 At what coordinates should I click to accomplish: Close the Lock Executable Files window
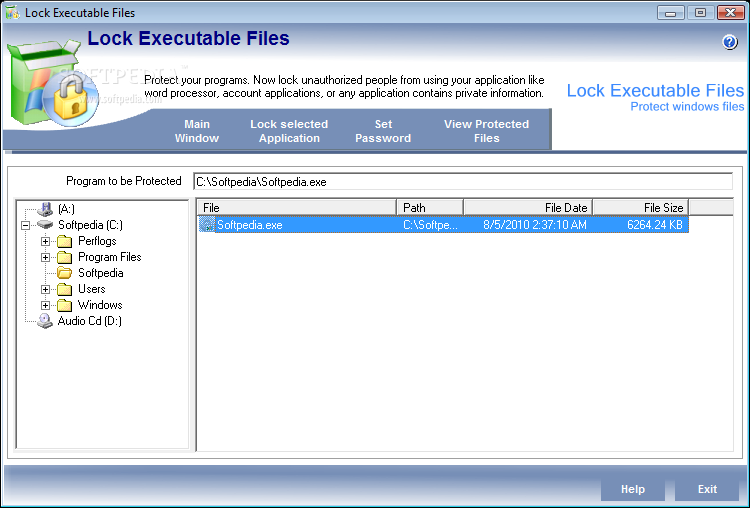(730, 12)
